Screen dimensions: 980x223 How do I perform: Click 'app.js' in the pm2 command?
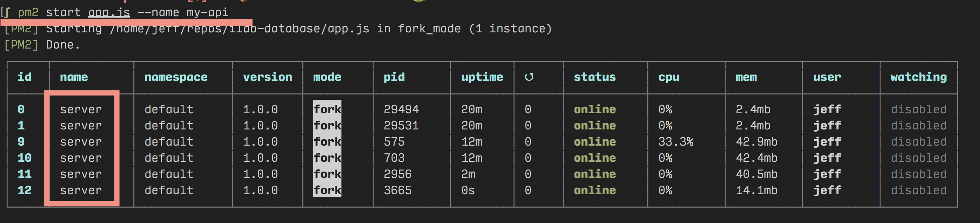coord(109,13)
